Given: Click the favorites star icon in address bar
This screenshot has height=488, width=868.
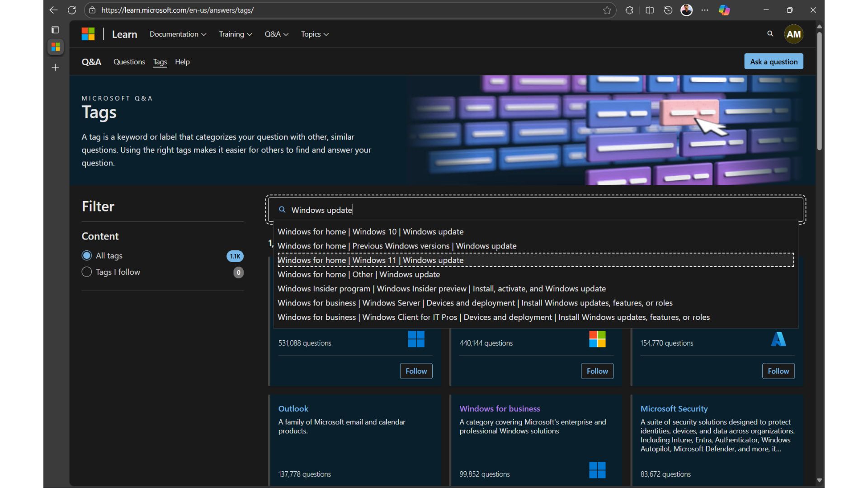Looking at the screenshot, I should click(607, 10).
